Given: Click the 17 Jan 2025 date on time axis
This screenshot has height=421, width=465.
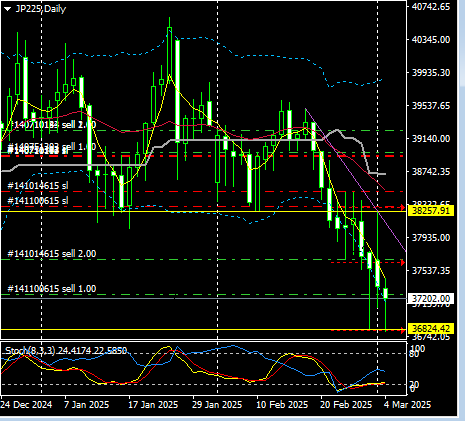Looking at the screenshot, I should pos(153,405).
